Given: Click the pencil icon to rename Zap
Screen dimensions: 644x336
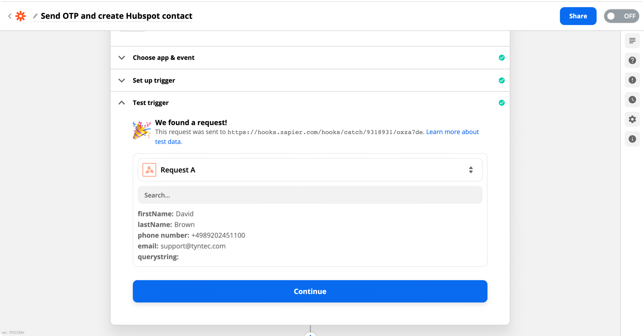Looking at the screenshot, I should (35, 16).
